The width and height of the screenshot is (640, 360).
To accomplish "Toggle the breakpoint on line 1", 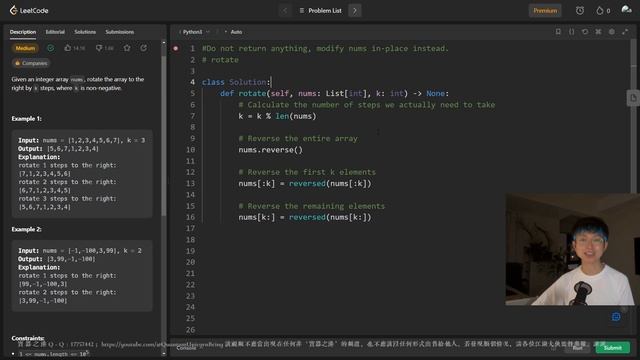I will point(176,48).
